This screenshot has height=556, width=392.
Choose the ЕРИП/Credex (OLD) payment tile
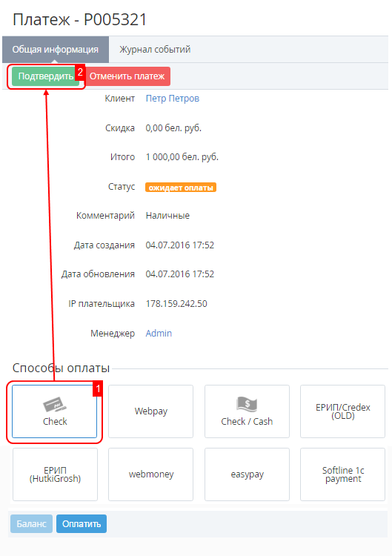pos(342,411)
